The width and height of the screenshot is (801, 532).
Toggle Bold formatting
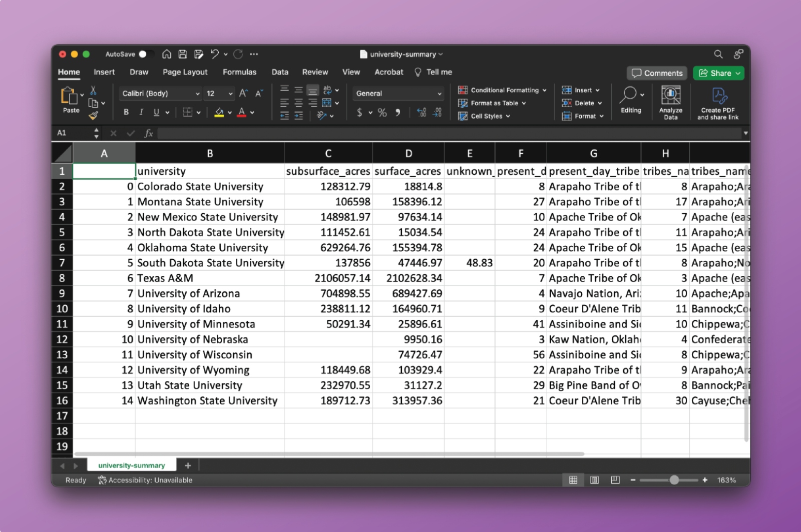(126, 113)
